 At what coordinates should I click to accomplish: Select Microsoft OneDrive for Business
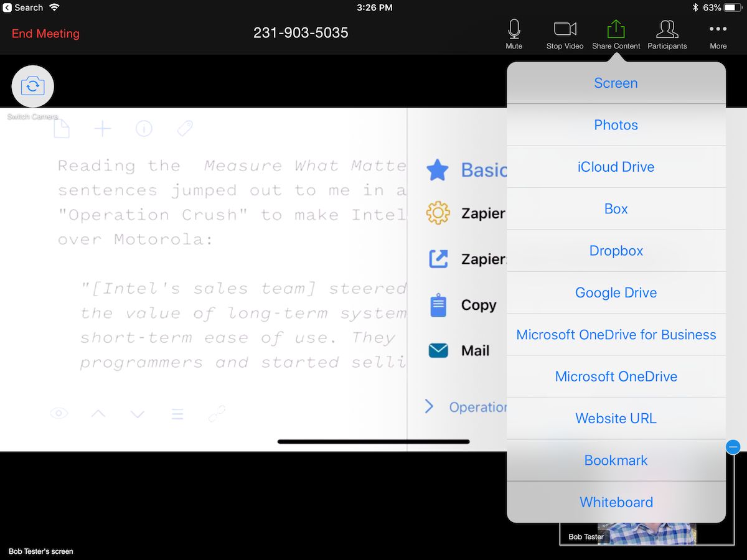coord(616,335)
